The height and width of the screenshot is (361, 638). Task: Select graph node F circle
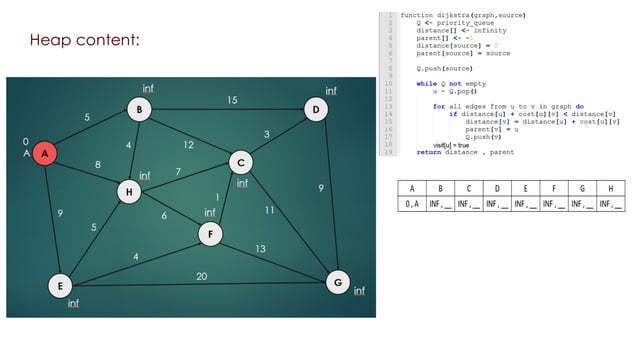pos(210,234)
